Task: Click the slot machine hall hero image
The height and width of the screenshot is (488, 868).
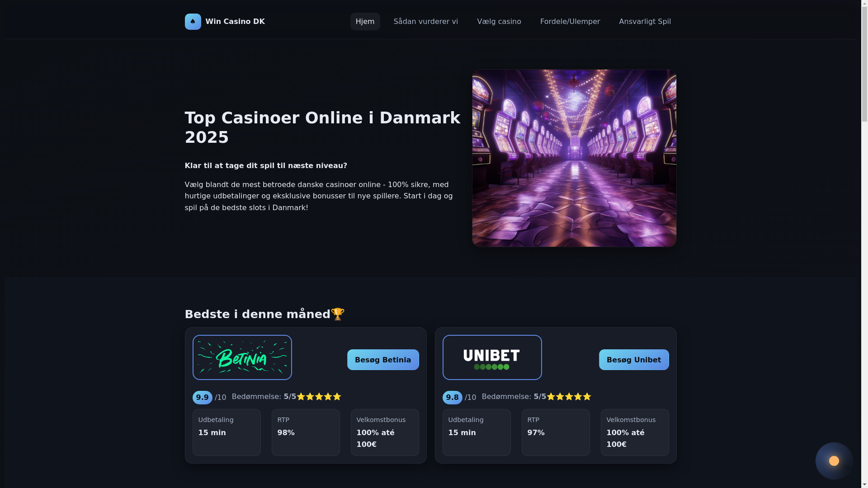Action: pyautogui.click(x=574, y=158)
